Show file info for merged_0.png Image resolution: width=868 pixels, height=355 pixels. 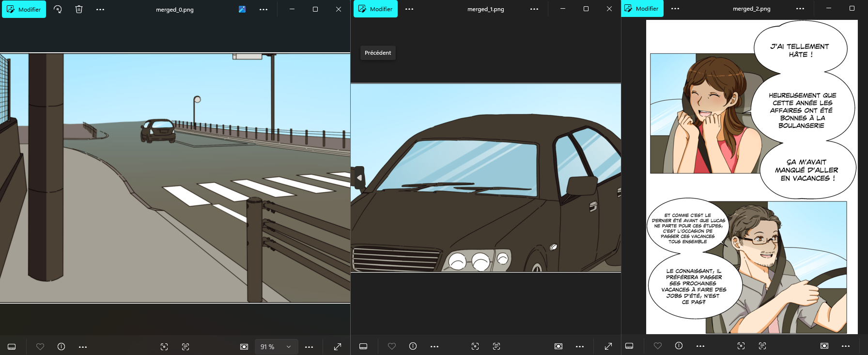pos(61,347)
